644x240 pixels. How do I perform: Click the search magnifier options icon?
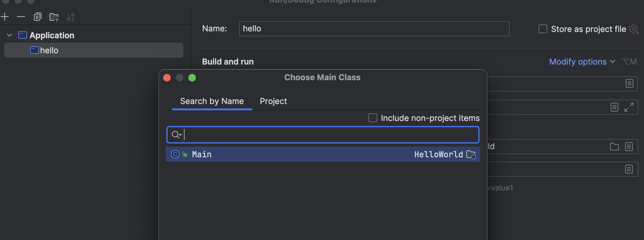(176, 135)
